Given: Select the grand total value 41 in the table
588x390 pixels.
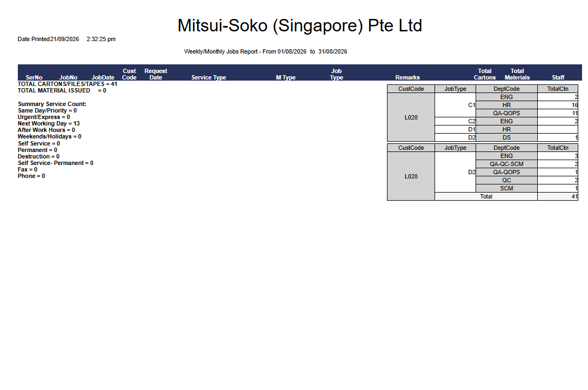Looking at the screenshot, I should click(x=558, y=197).
